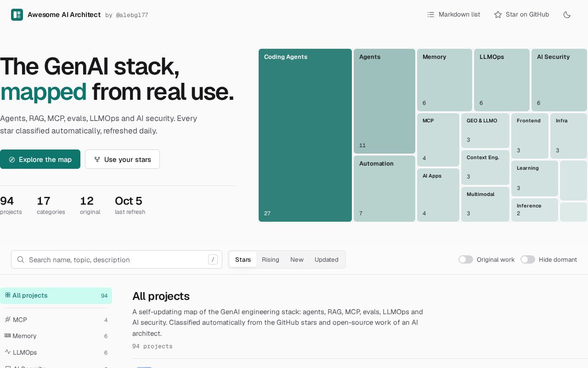Select the Context Eng. treemap tile

click(x=485, y=167)
